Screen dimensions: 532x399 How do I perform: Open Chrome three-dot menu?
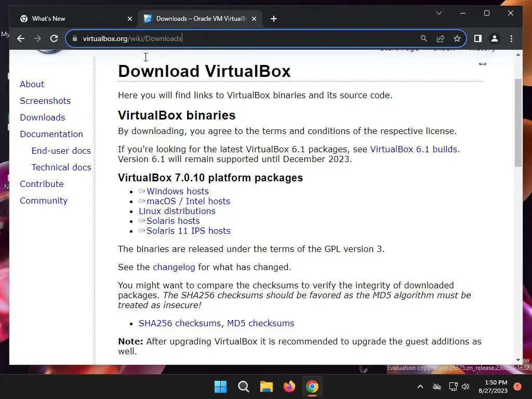[x=511, y=38]
